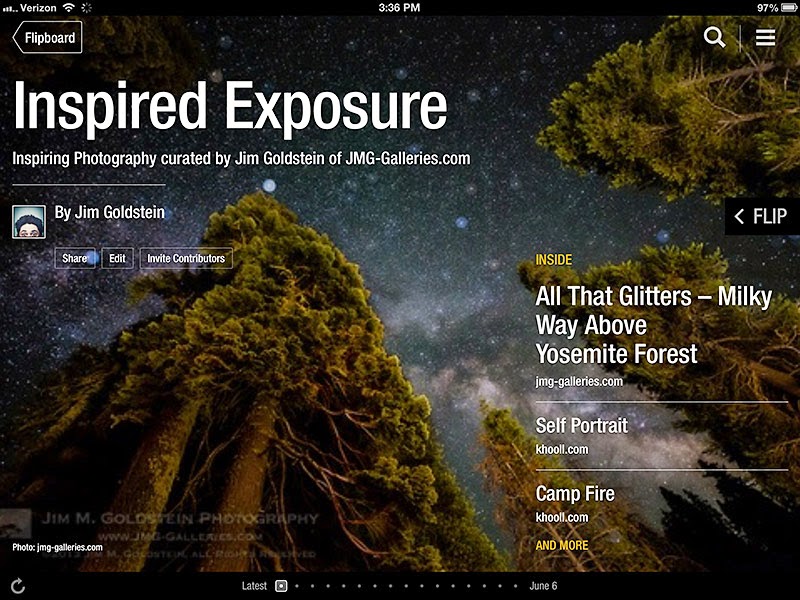Click khooll.com under Self Portrait
The image size is (800, 600).
562,449
